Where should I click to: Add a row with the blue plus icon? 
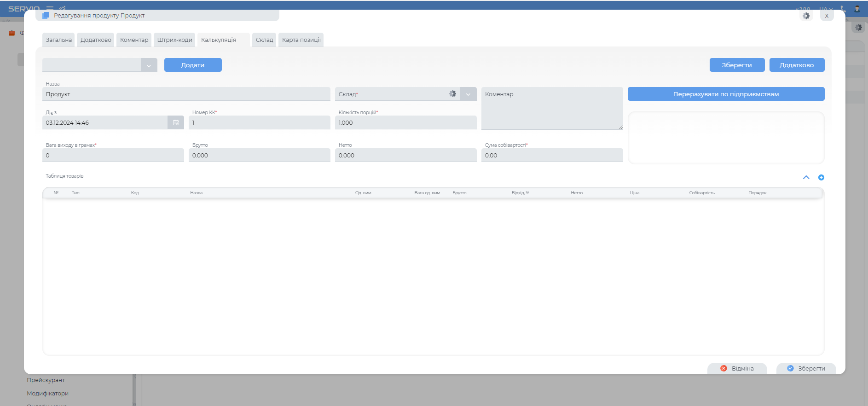pos(821,178)
